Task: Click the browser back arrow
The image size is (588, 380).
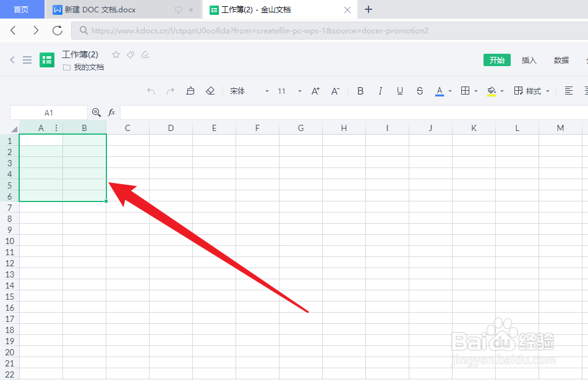Action: point(13,30)
